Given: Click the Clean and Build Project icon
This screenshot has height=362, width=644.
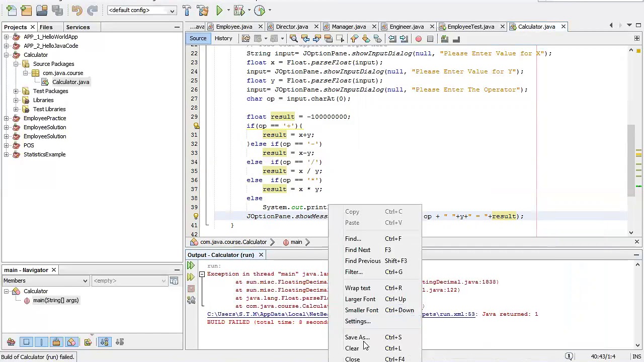Looking at the screenshot, I should click(x=203, y=10).
